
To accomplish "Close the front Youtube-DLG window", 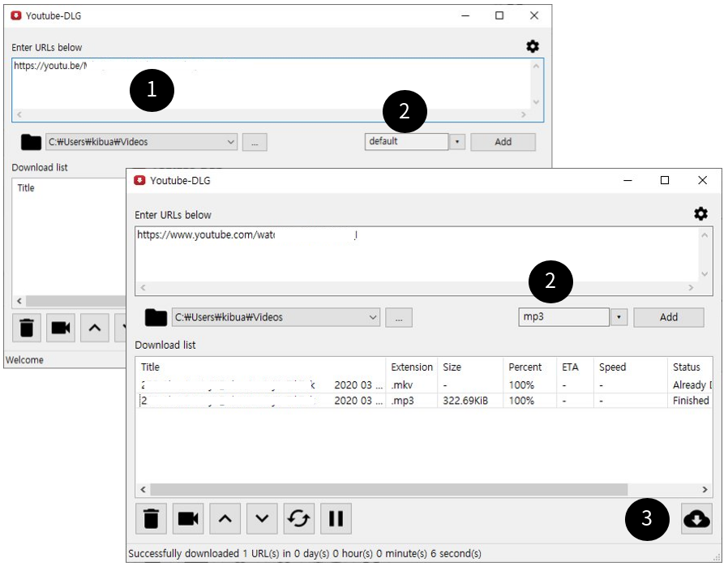I will click(703, 180).
